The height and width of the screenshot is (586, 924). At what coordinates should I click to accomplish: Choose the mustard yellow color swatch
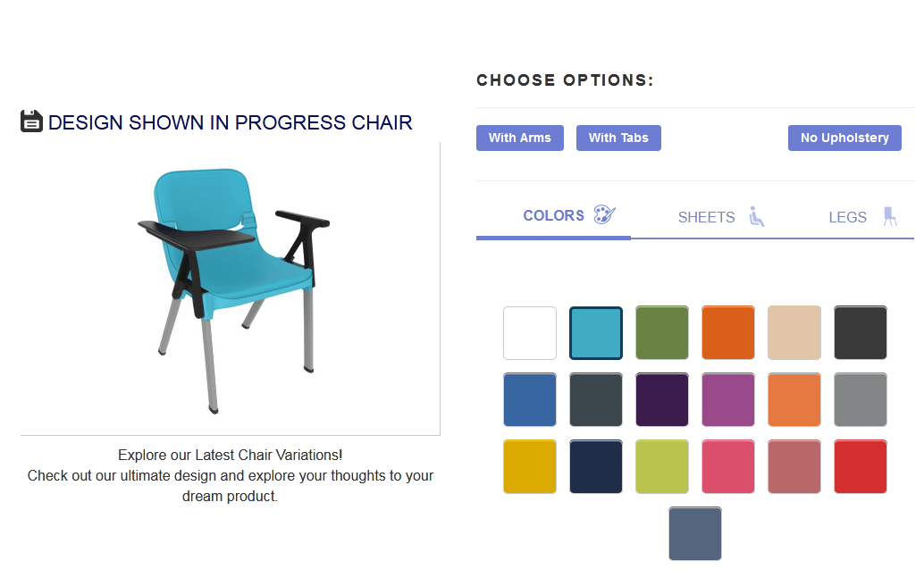point(530,466)
